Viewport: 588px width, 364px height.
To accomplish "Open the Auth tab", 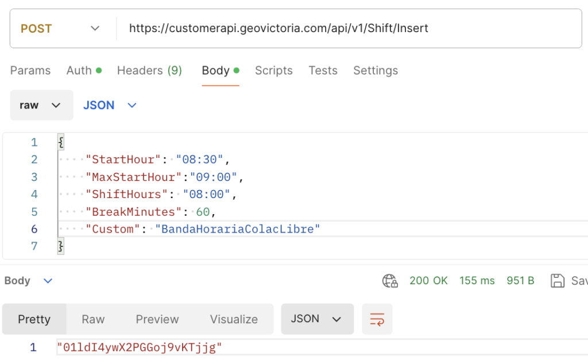I will pyautogui.click(x=83, y=71).
